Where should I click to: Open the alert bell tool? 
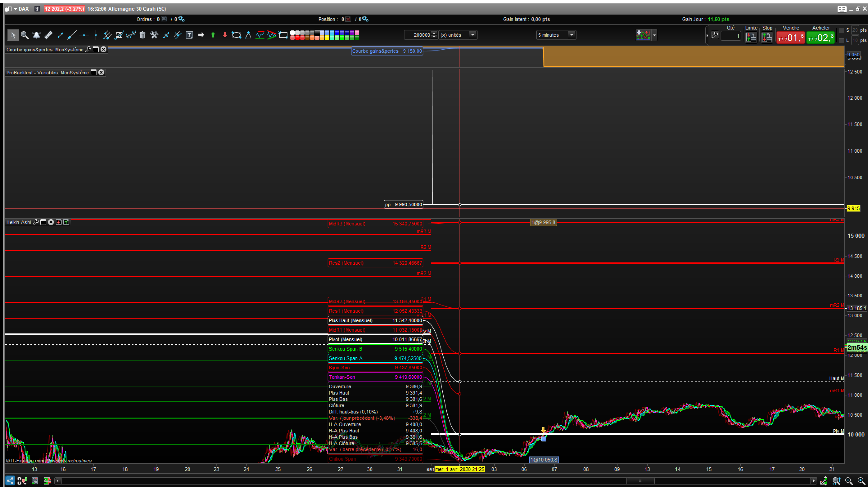coord(36,35)
